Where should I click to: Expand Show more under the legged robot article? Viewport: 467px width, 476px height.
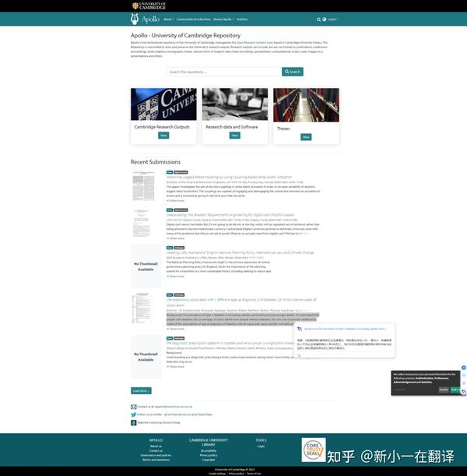(x=176, y=201)
